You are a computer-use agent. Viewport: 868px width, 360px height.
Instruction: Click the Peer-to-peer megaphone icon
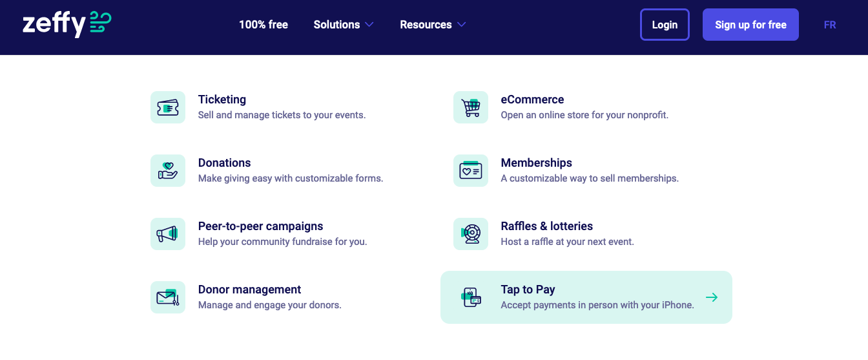click(x=168, y=234)
